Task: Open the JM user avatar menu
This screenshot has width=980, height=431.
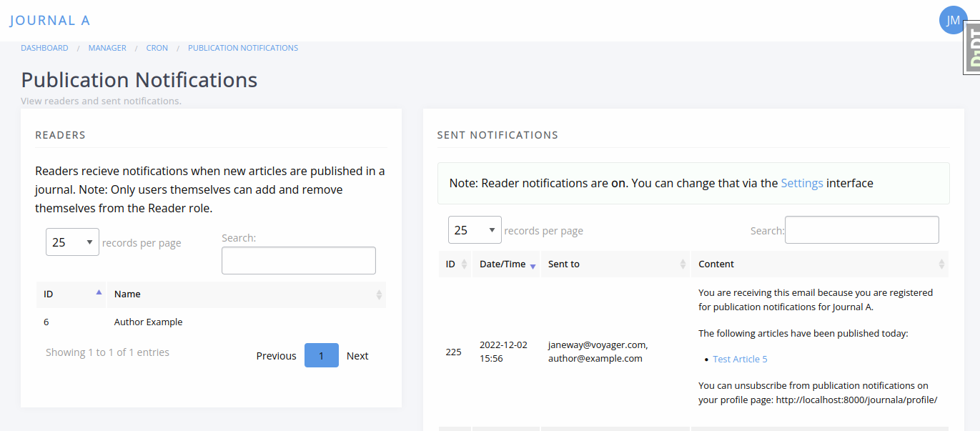Action: click(x=953, y=20)
